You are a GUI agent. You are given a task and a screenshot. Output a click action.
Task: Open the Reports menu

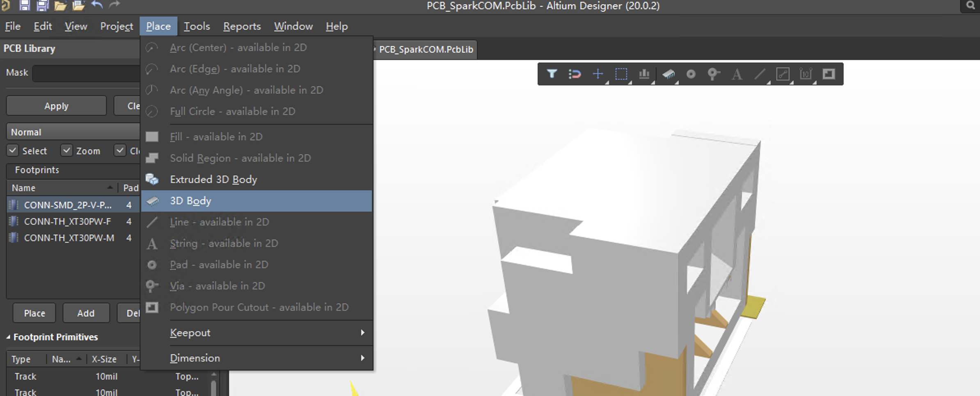(242, 26)
